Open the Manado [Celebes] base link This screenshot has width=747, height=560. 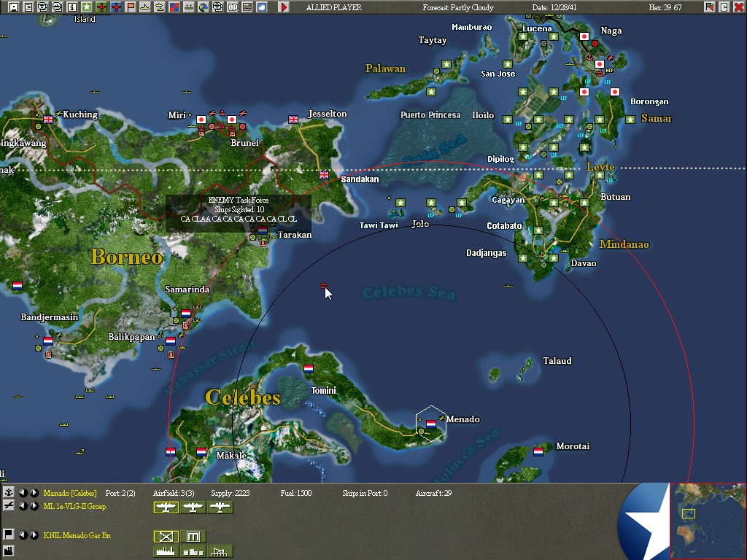coord(70,493)
